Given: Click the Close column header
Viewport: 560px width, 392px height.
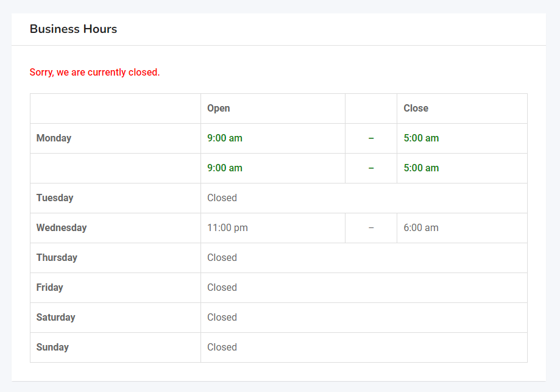Looking at the screenshot, I should pyautogui.click(x=416, y=108).
